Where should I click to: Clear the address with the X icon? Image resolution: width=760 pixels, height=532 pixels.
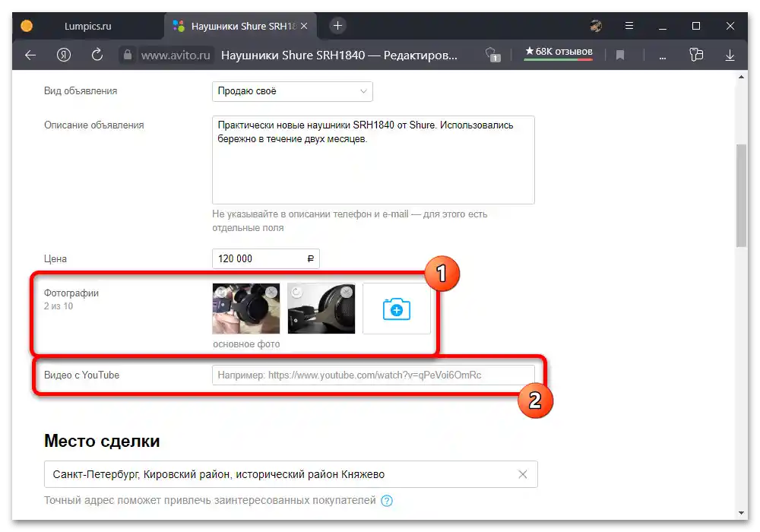[523, 474]
